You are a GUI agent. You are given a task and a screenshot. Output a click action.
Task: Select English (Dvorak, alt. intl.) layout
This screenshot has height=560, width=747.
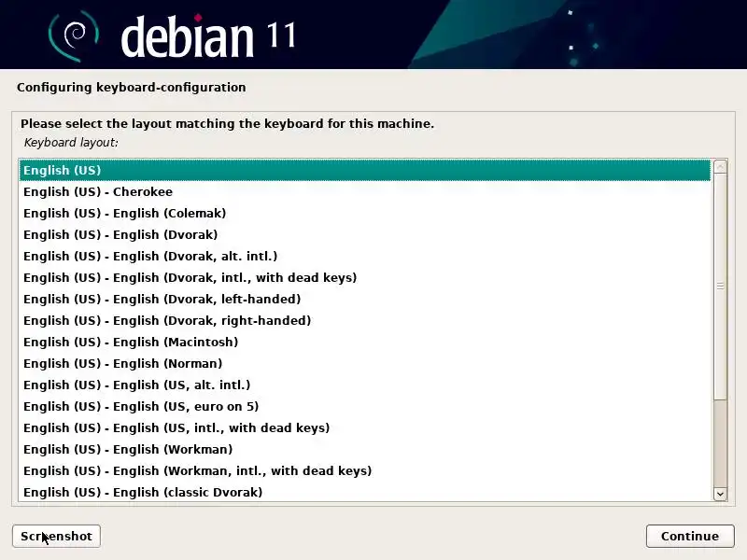tap(365, 256)
